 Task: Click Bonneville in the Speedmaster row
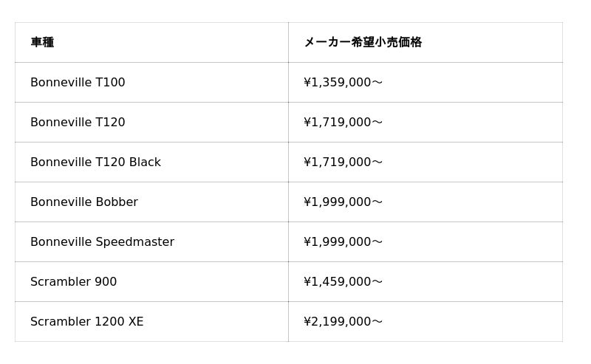click(61, 242)
